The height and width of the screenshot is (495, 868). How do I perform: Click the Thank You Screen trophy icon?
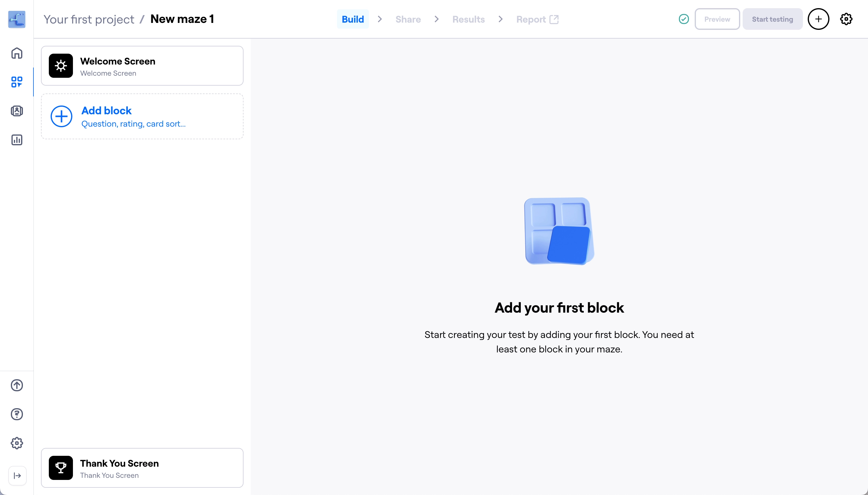pos(61,468)
